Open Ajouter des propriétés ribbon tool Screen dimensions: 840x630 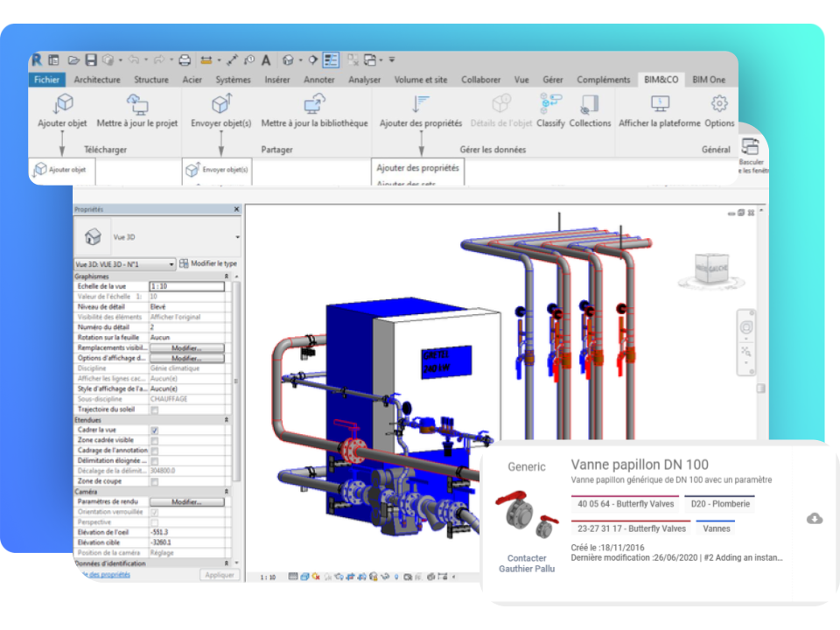(421, 103)
